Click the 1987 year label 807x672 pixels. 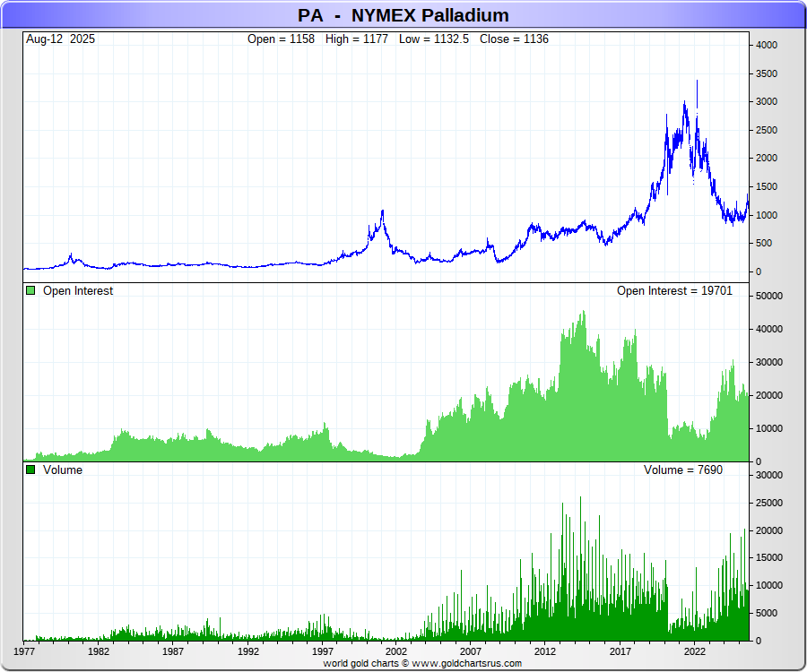pos(173,651)
